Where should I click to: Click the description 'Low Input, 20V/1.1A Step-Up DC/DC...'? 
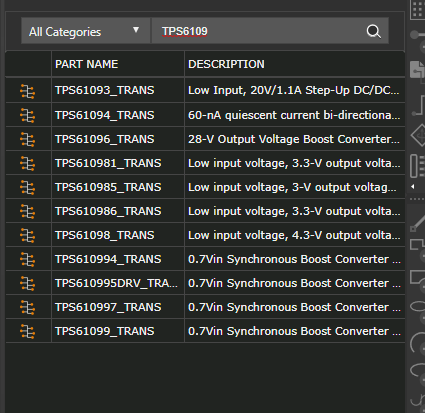[x=293, y=90]
